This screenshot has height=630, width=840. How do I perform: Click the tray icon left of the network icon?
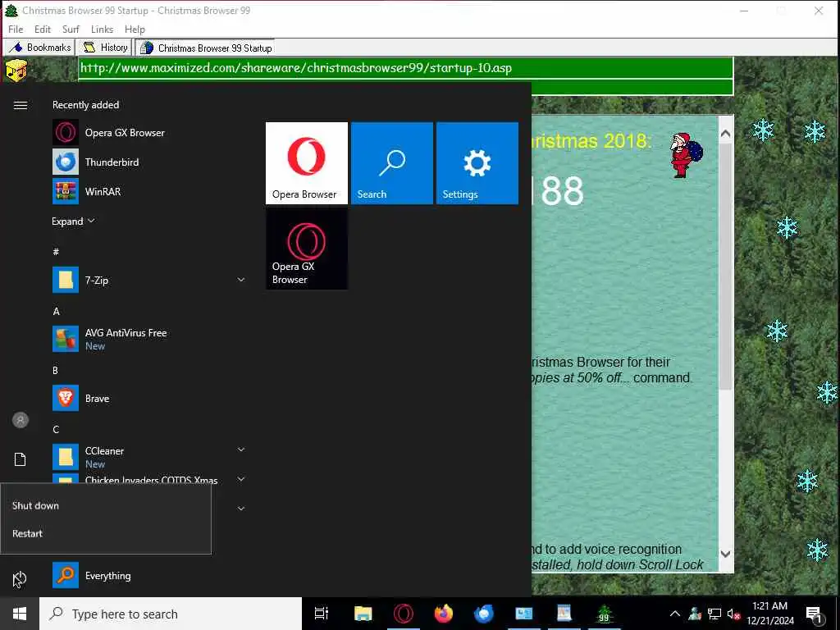(695, 614)
